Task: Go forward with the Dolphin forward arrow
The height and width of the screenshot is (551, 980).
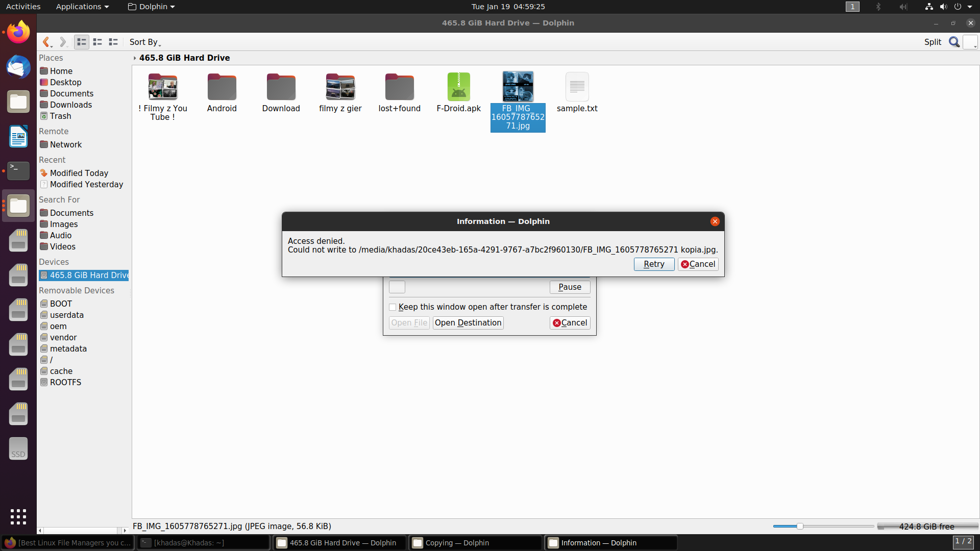Action: pyautogui.click(x=63, y=42)
